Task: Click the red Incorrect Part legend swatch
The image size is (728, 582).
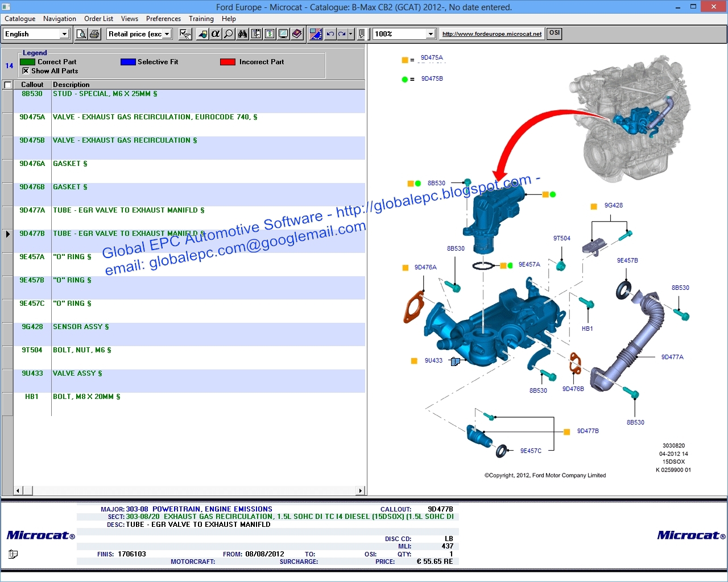Action: click(227, 61)
